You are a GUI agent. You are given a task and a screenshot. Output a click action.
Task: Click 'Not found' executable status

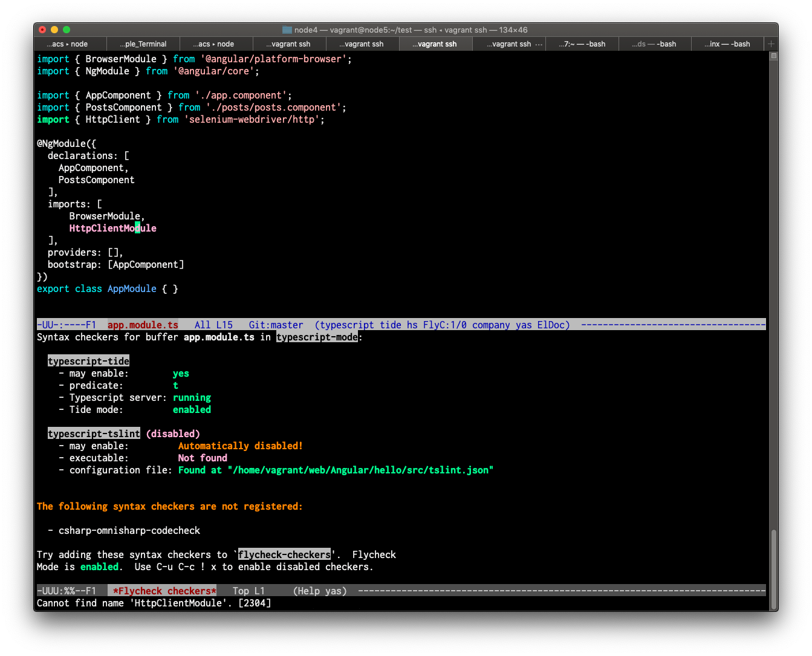pyautogui.click(x=203, y=458)
